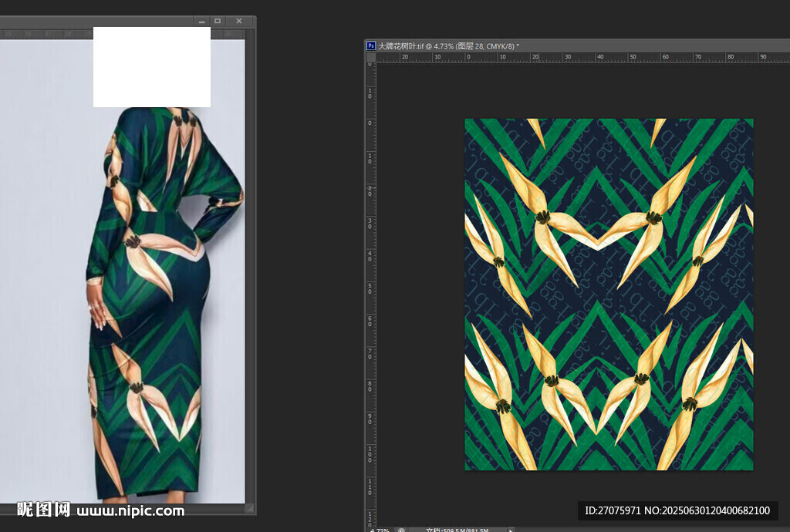Click the Ps icon in the document title bar
This screenshot has width=790, height=532.
(x=371, y=45)
